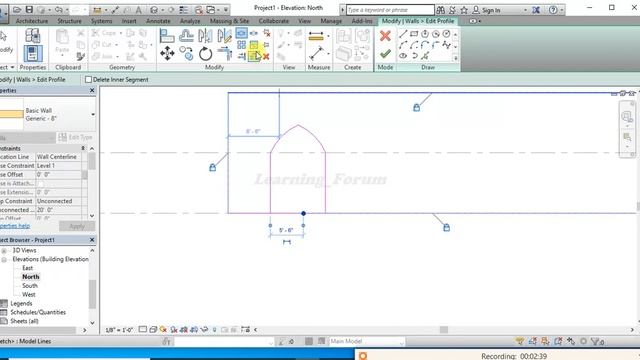This screenshot has width=640, height=360.
Task: Expand the 3D Views tree node
Action: pyautogui.click(x=4, y=250)
